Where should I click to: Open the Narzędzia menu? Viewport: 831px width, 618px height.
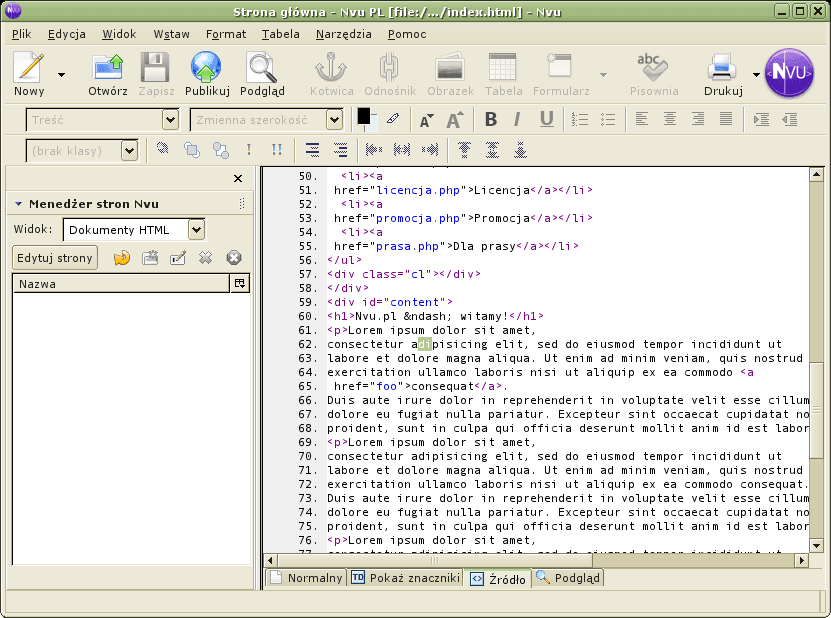(343, 34)
